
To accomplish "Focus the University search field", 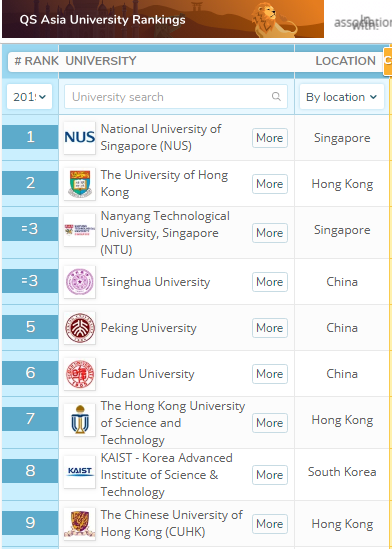I will [x=176, y=97].
